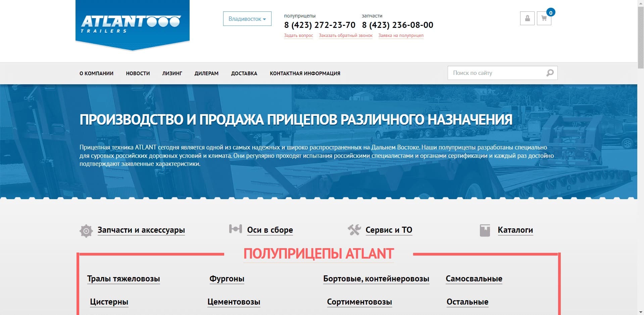The image size is (644, 315).
Task: Click the Заявка на полуприцеп link
Action: point(401,36)
